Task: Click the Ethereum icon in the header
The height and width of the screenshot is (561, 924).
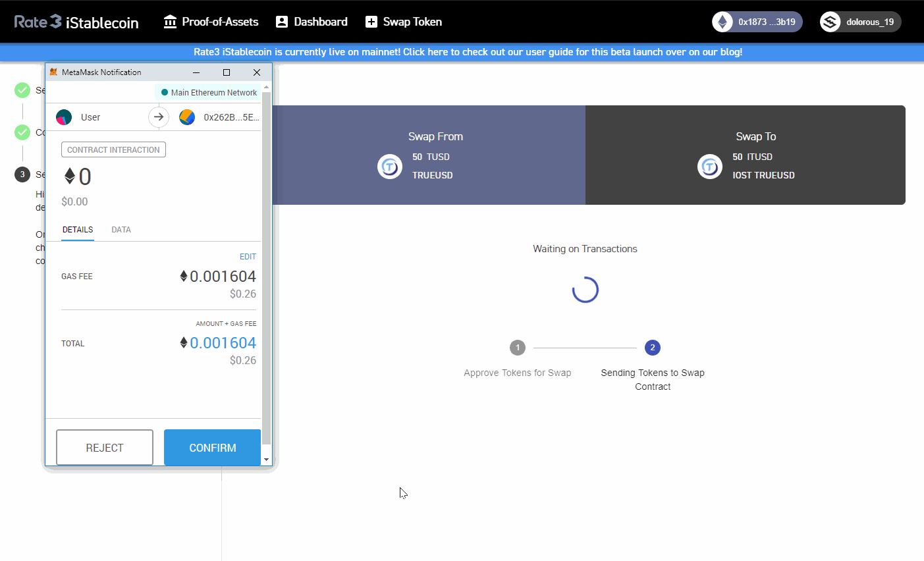Action: tap(722, 22)
